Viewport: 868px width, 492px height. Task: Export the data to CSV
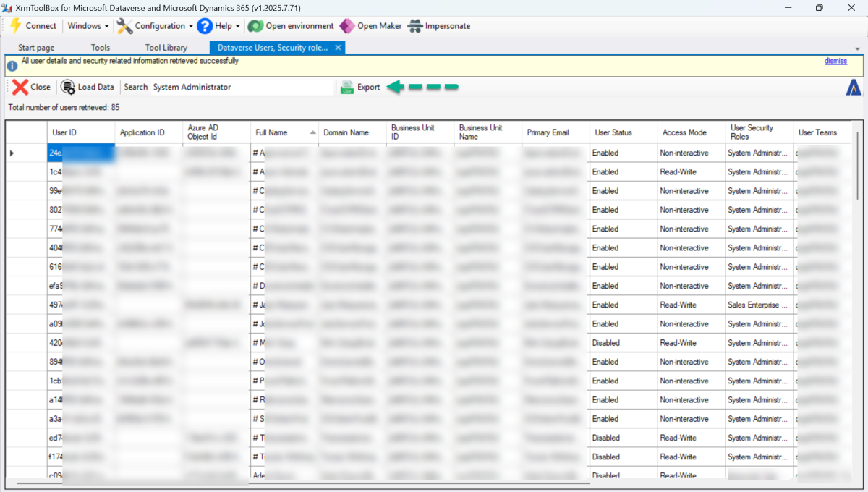[360, 87]
